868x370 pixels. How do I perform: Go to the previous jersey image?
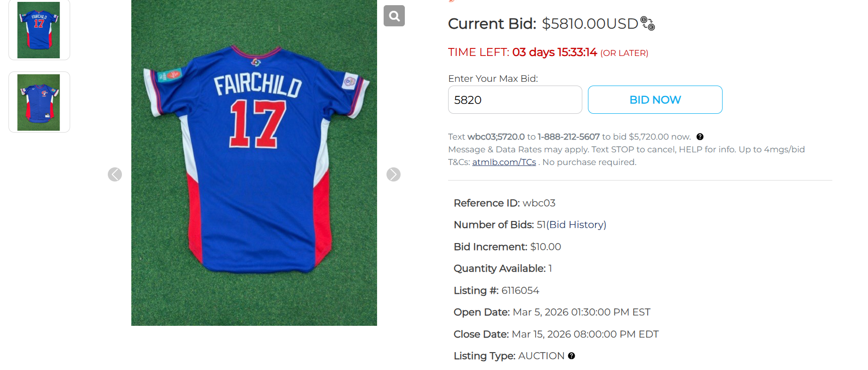(x=115, y=174)
